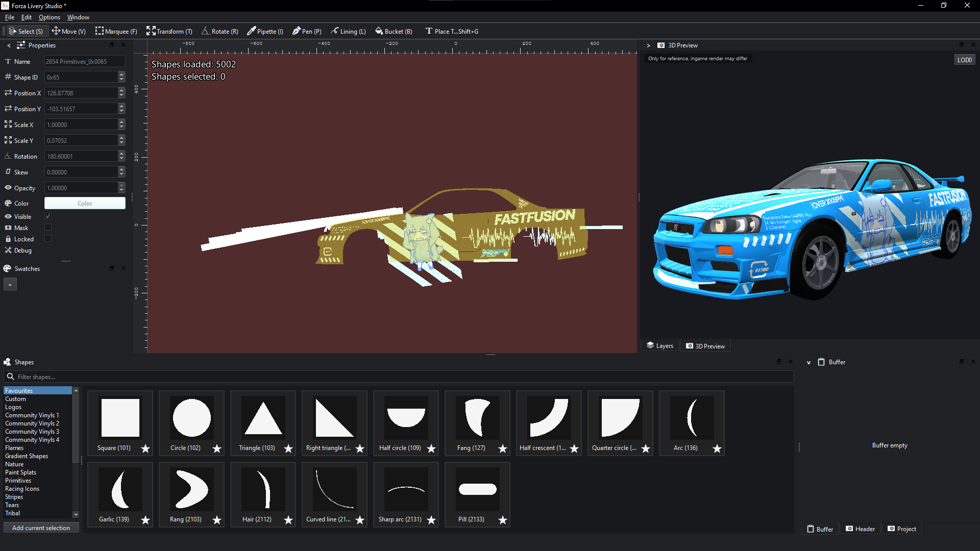This screenshot has width=980, height=551.
Task: Click star icon on Circle (102)
Action: [x=217, y=448]
